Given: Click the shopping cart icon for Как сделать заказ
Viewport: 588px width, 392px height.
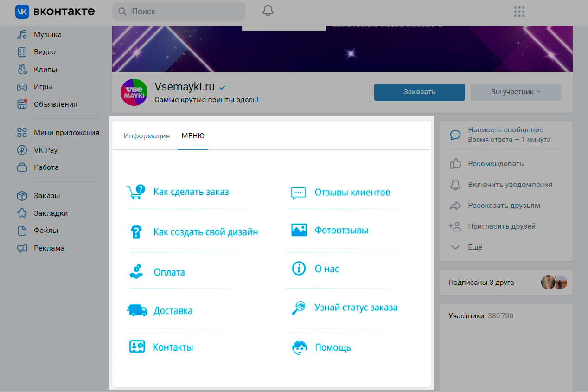Looking at the screenshot, I should click(x=136, y=192).
